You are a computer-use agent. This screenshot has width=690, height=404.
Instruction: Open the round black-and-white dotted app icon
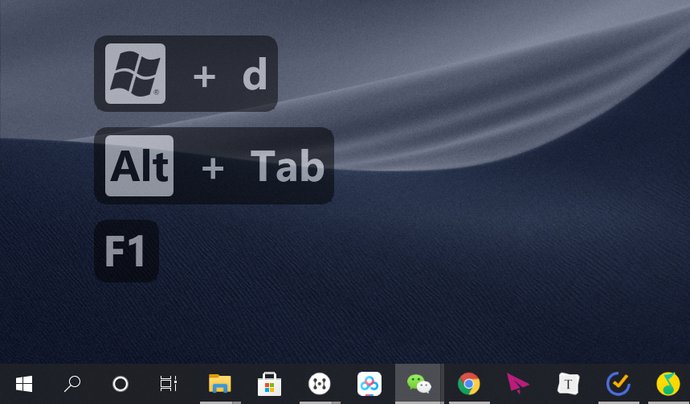click(319, 384)
